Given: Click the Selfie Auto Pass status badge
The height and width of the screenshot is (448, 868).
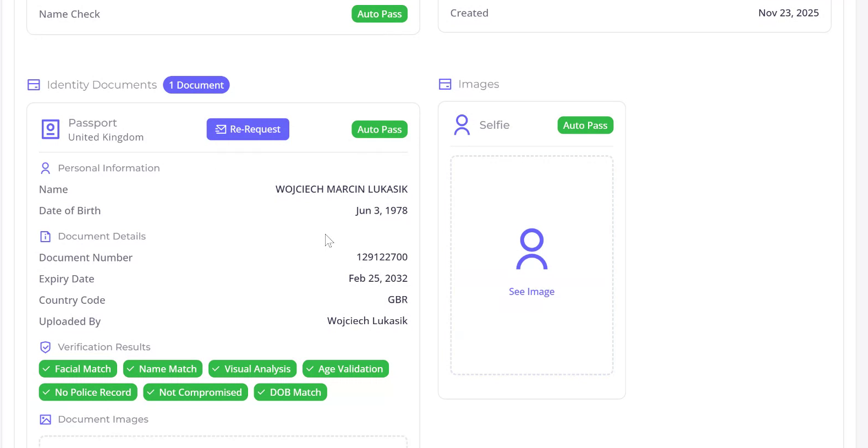Looking at the screenshot, I should coord(585,125).
